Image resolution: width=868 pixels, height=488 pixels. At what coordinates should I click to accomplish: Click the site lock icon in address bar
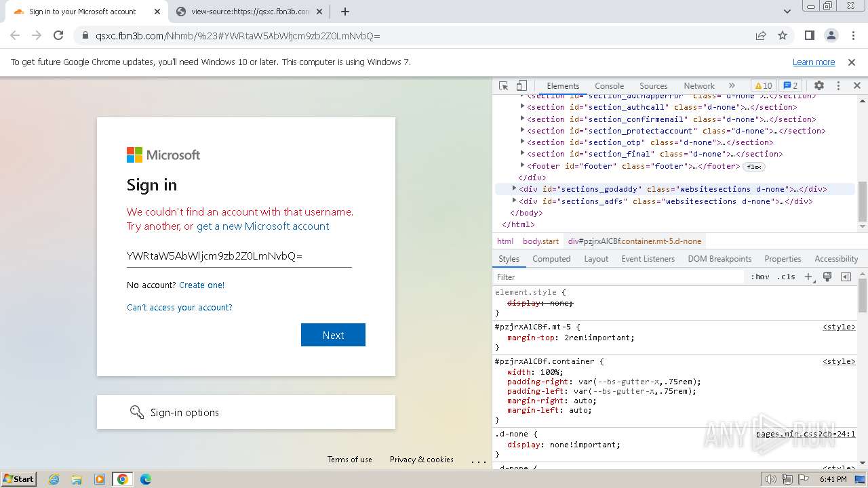click(x=85, y=36)
